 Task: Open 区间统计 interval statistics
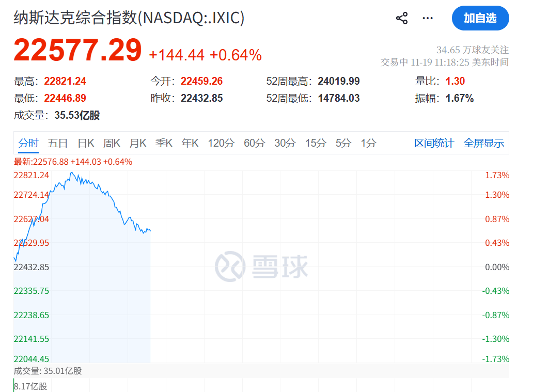(434, 143)
